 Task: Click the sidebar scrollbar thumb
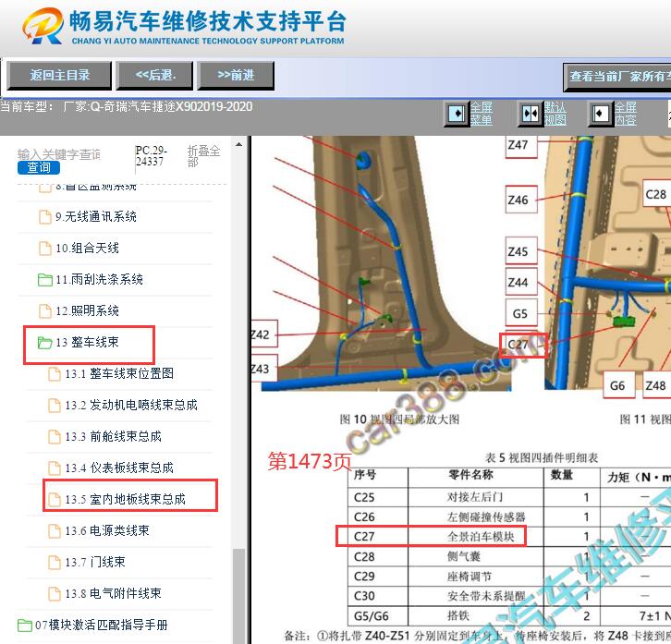click(x=238, y=596)
